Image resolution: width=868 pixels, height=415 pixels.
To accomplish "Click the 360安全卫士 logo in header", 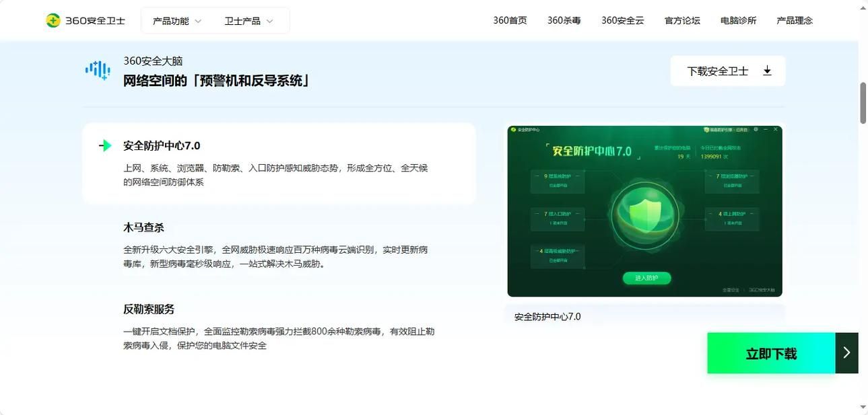I will [x=86, y=21].
